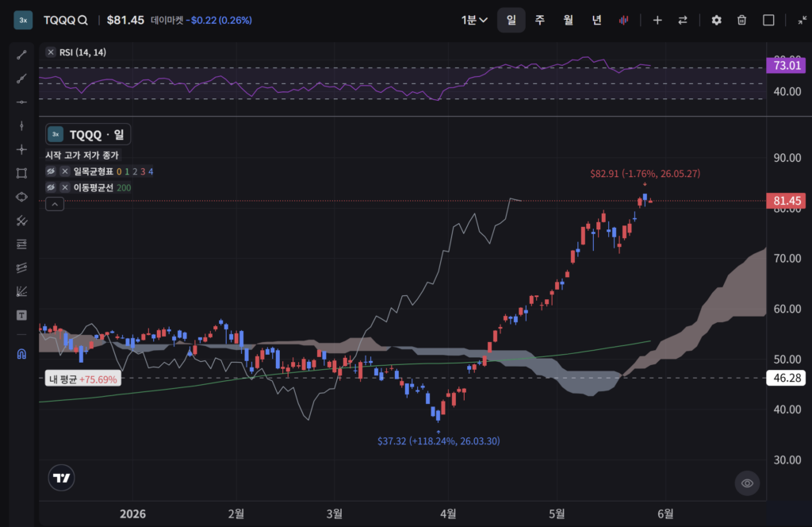Click the $37.32 low price annotation
Screen dimensions: 812x527
(439, 441)
